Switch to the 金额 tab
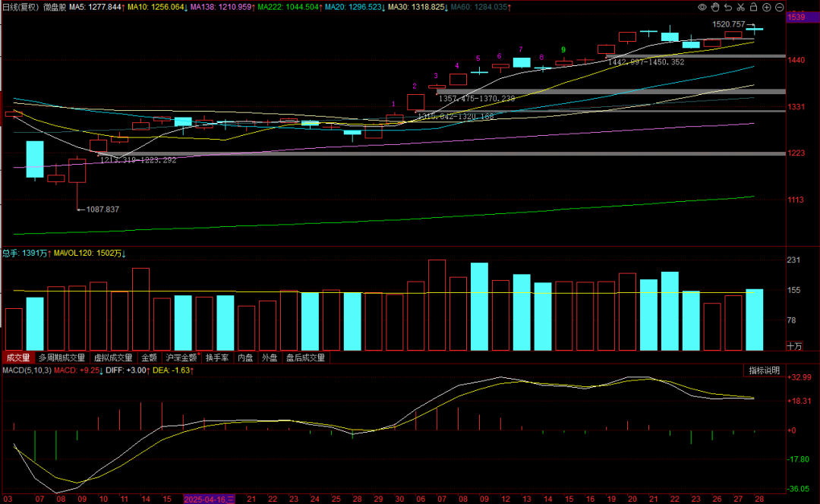 [149, 358]
